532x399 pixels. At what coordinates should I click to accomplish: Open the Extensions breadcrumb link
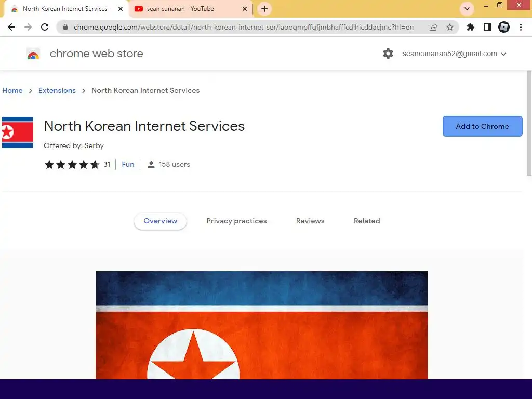click(x=57, y=90)
